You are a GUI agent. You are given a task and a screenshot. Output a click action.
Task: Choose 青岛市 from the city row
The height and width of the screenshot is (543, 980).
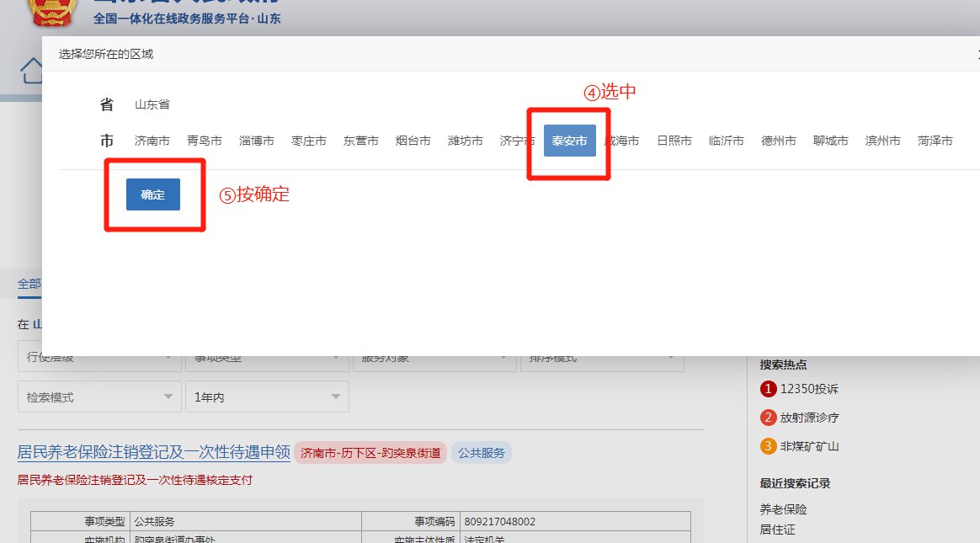click(x=205, y=141)
